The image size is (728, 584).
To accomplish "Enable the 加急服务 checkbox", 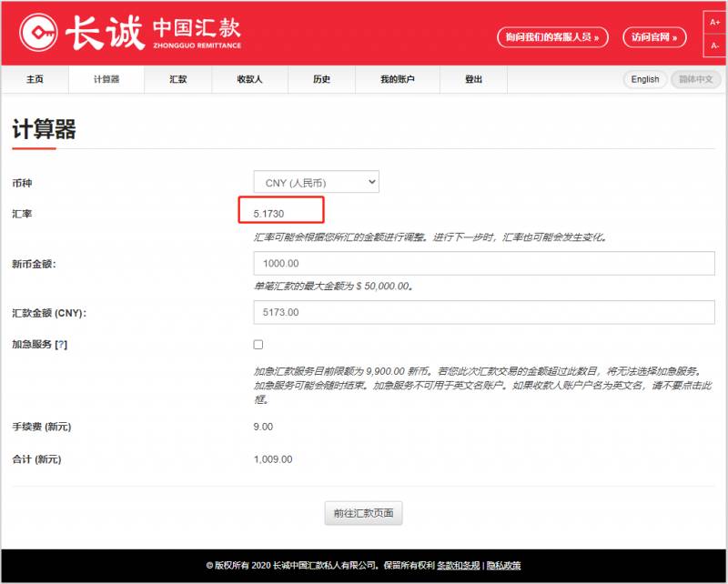I will (x=258, y=345).
